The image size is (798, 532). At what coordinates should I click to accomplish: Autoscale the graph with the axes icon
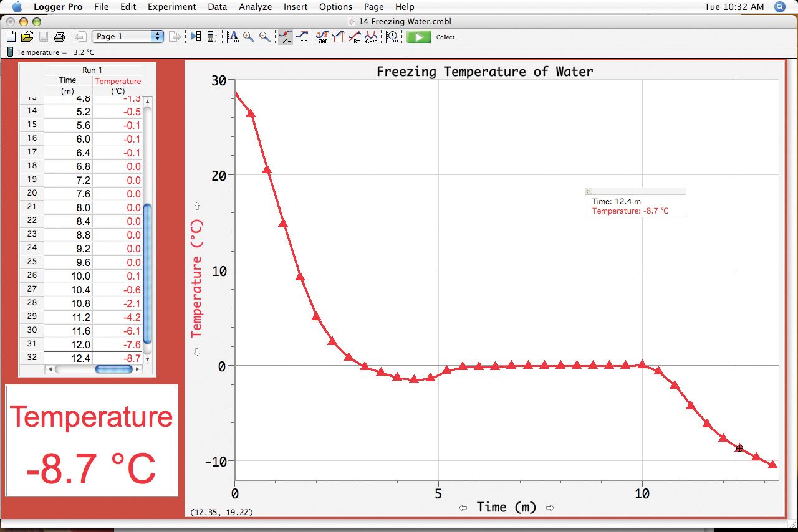[233, 36]
